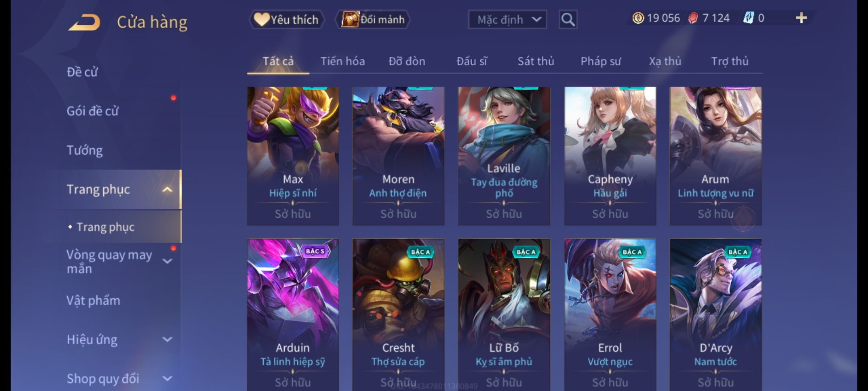Collapse the Trang phục sidebar section
The height and width of the screenshot is (391, 868).
[x=167, y=189]
